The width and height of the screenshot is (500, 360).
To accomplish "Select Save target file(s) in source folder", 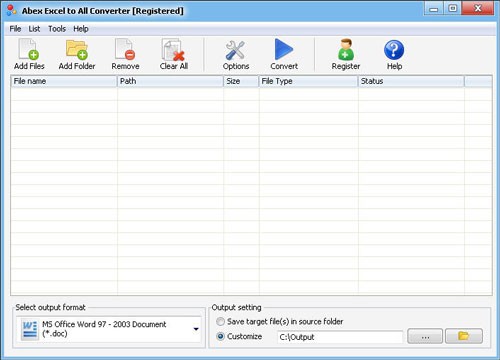I will (220, 322).
